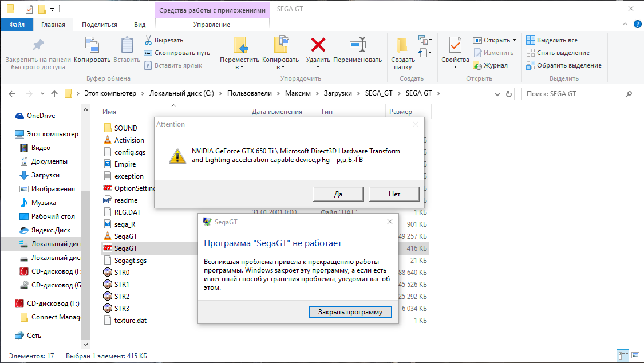
Task: Expand the Открыть dropdown arrow
Action: (x=514, y=40)
